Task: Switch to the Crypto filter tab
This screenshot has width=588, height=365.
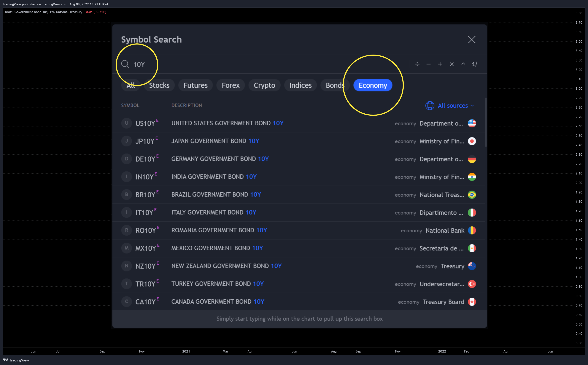Action: click(x=265, y=85)
